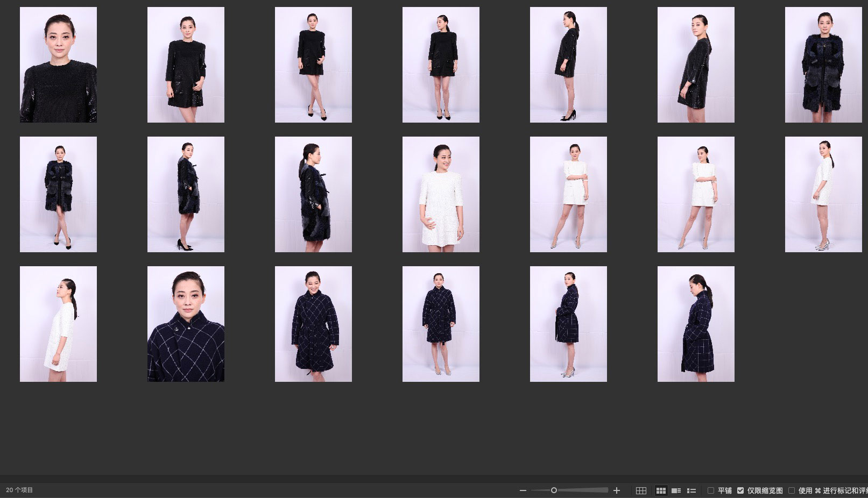Click the minus icon to shrink thumbnails
This screenshot has height=498, width=868.
[523, 490]
